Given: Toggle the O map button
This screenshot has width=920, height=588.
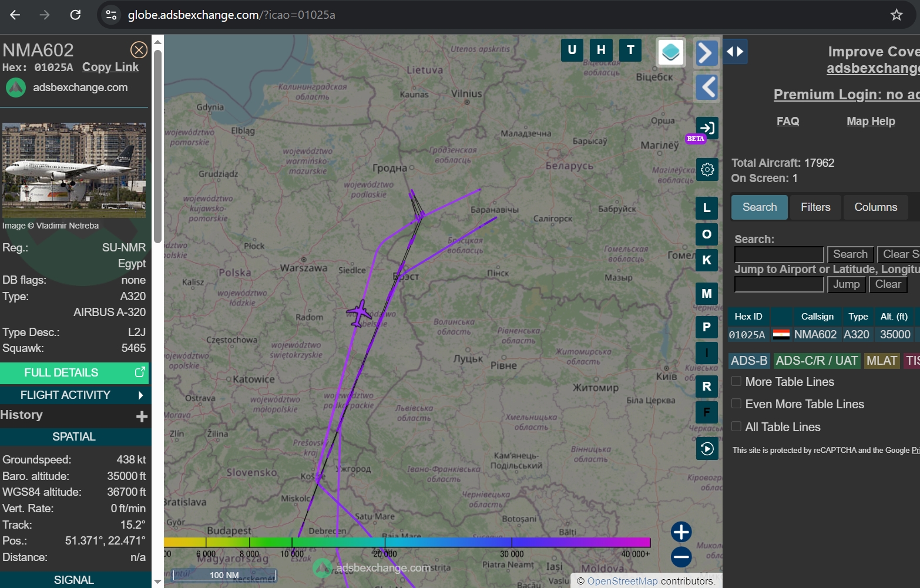Looking at the screenshot, I should [707, 234].
